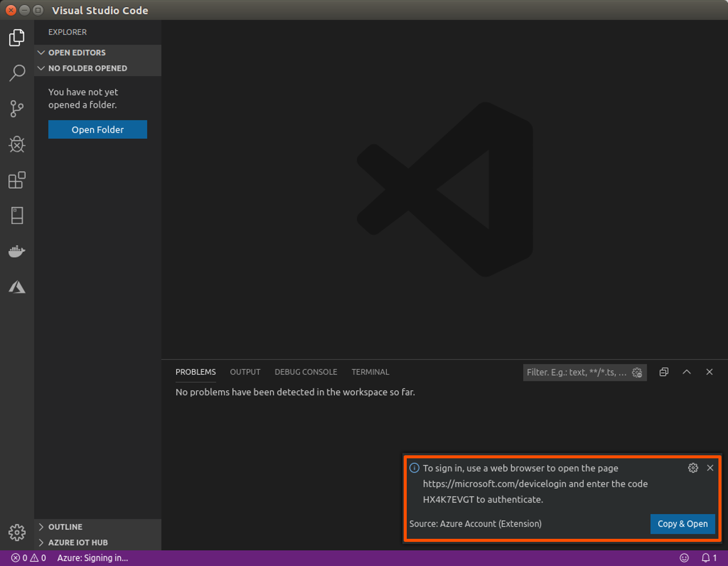
Task: Click the filter settings icon in Problems filter
Action: pos(637,372)
